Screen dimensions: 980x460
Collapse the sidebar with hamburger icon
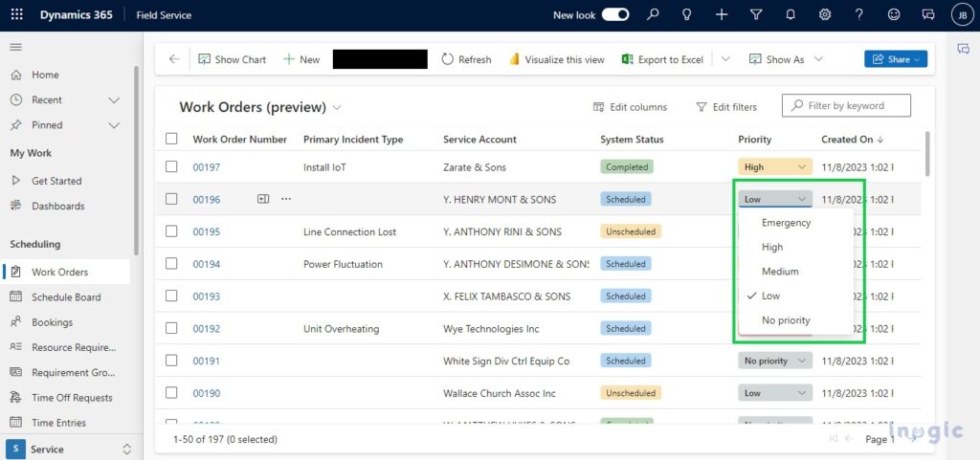coord(16,48)
